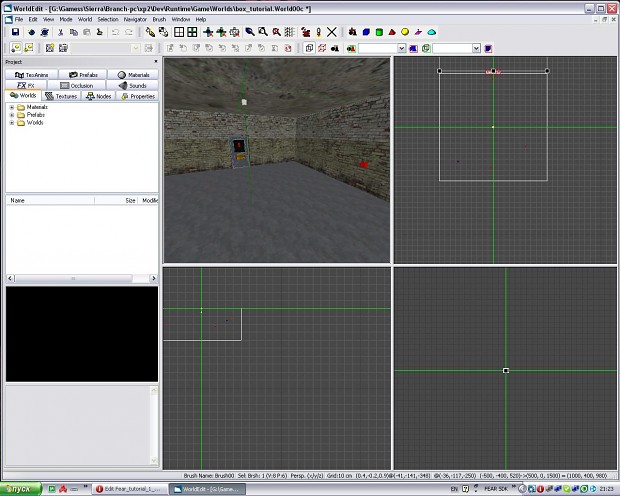Click the second yellow-dot mode icon
620x496 pixels.
[x=29, y=48]
